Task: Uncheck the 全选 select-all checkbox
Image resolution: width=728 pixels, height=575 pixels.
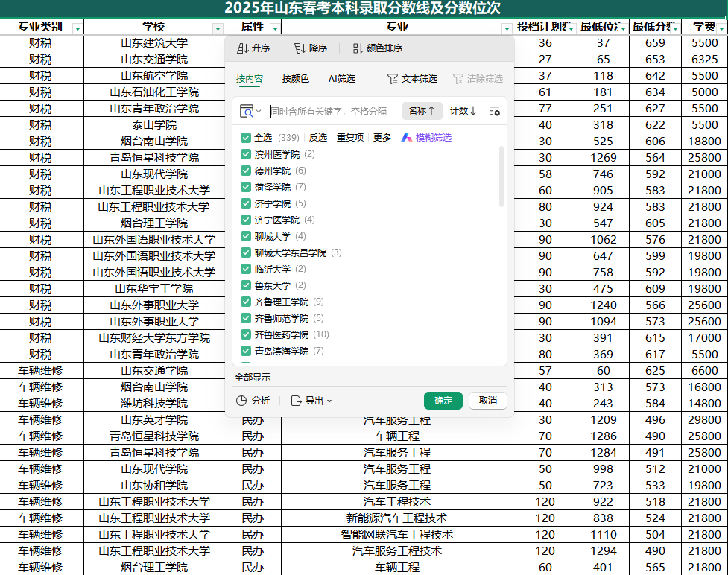Action: [x=246, y=138]
